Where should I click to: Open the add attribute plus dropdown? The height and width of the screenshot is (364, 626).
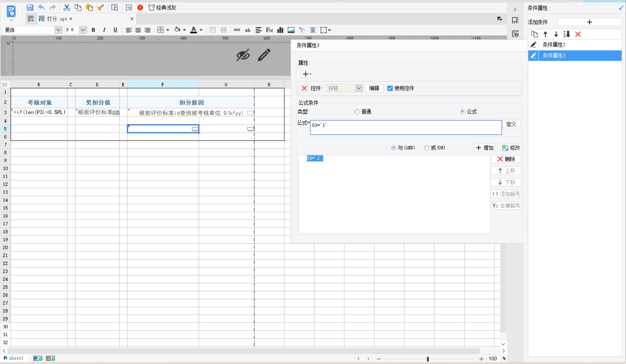[x=307, y=74]
